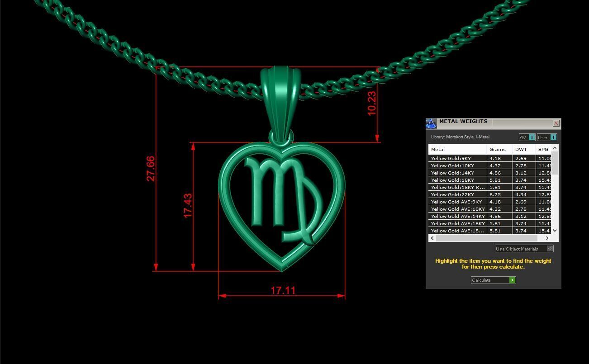Click the metal list up arrow

[x=555, y=148]
